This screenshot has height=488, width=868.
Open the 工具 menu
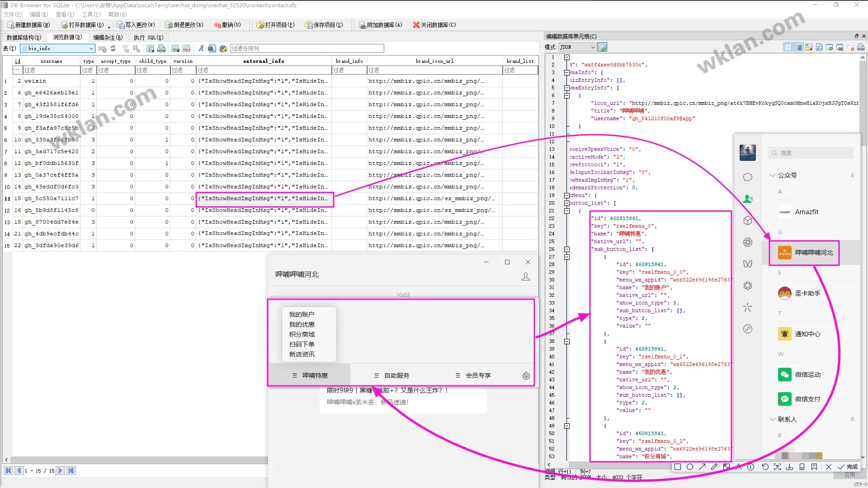(x=91, y=14)
